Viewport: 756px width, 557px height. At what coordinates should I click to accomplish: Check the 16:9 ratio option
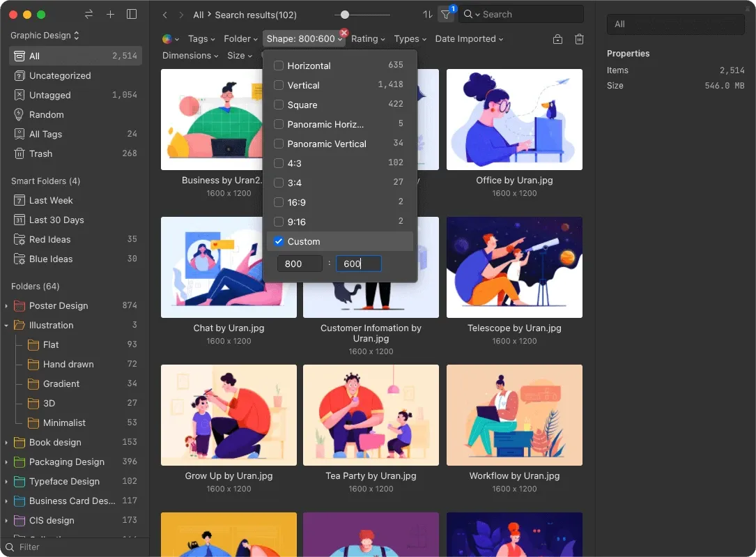(279, 203)
